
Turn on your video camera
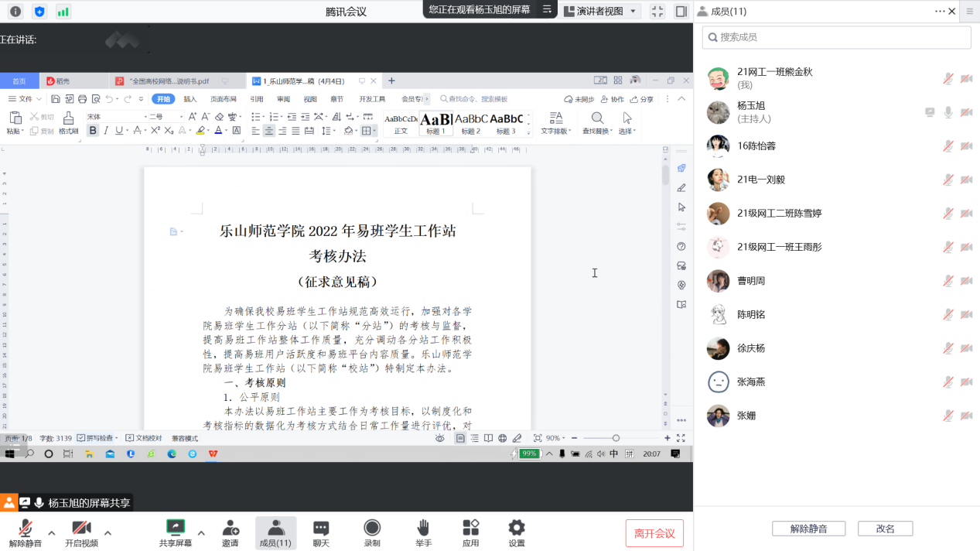[x=81, y=532]
